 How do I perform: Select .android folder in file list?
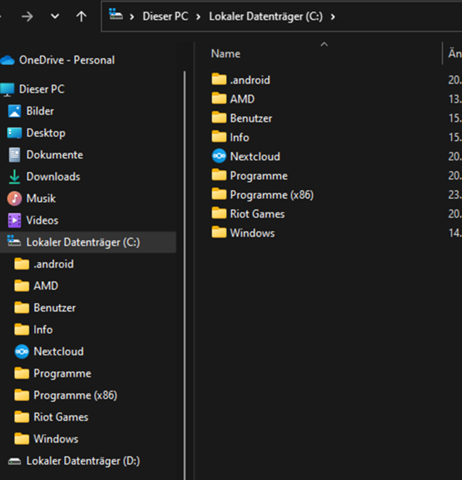point(250,80)
